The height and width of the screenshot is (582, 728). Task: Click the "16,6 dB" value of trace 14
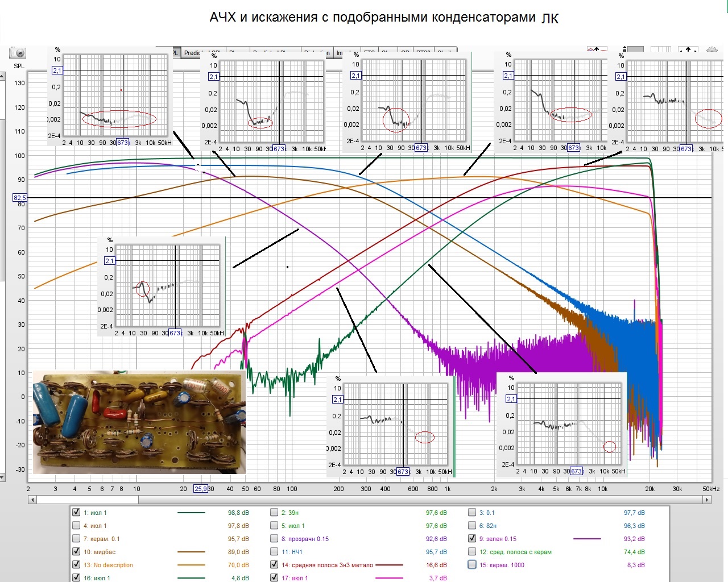coord(436,565)
